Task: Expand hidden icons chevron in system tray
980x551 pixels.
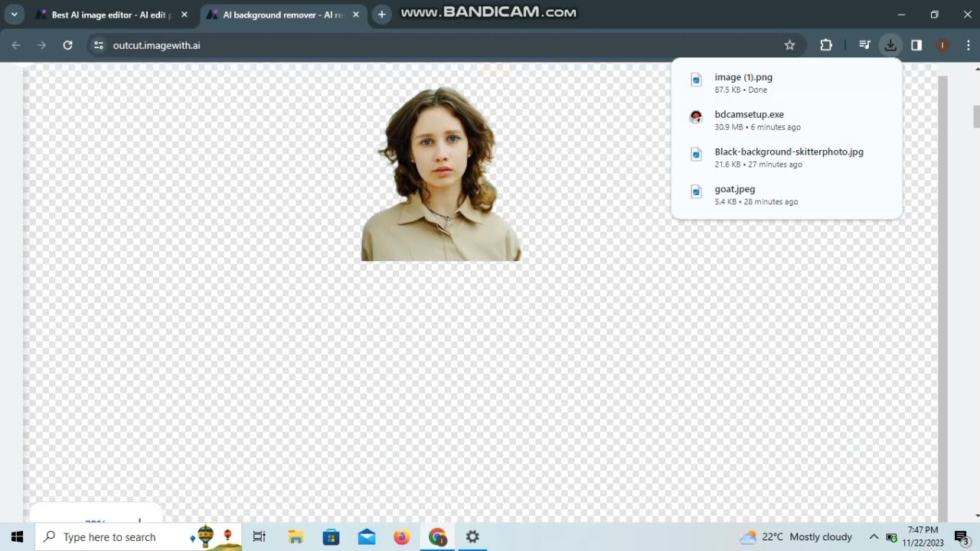Action: point(873,536)
